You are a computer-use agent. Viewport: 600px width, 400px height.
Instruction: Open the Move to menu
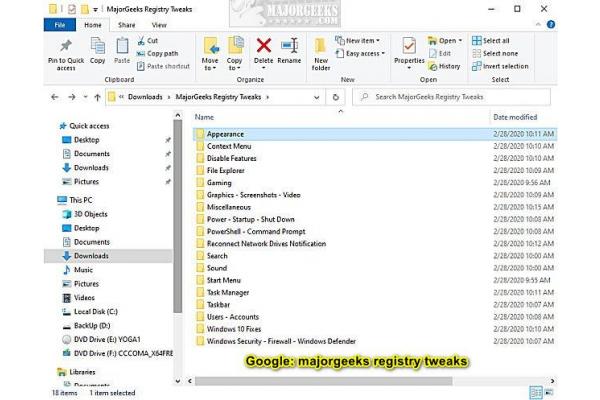210,54
